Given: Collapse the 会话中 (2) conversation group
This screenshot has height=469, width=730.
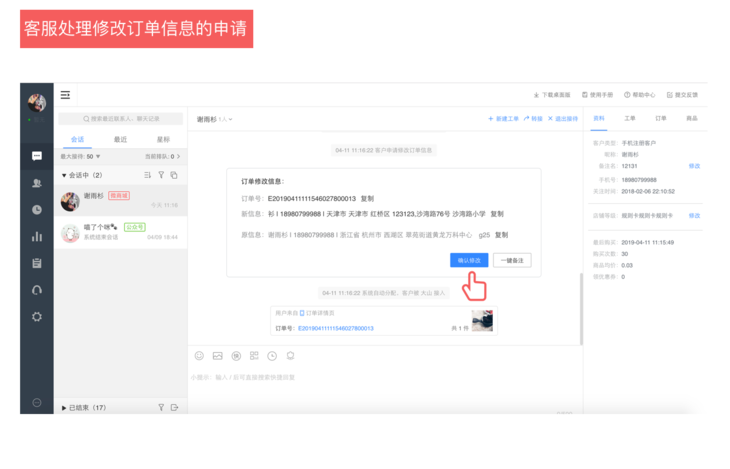Looking at the screenshot, I should (65, 175).
